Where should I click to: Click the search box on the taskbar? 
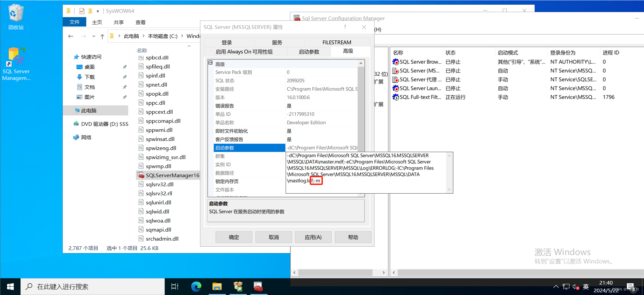[93, 287]
